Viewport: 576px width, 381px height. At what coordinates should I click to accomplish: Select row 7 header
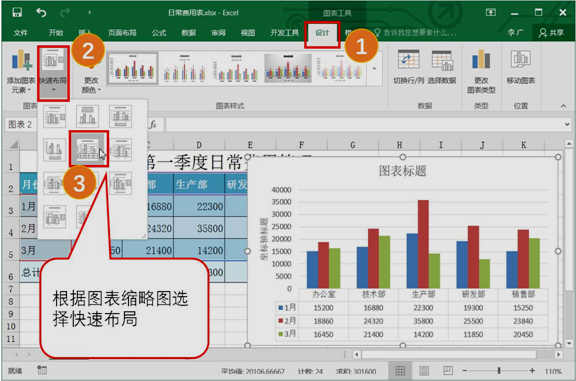coord(11,289)
